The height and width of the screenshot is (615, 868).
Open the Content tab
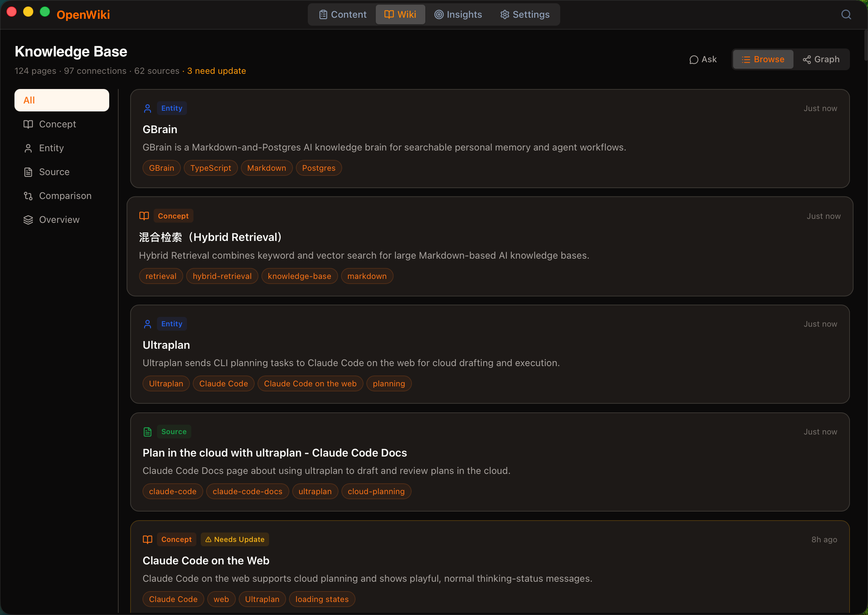[x=342, y=14]
